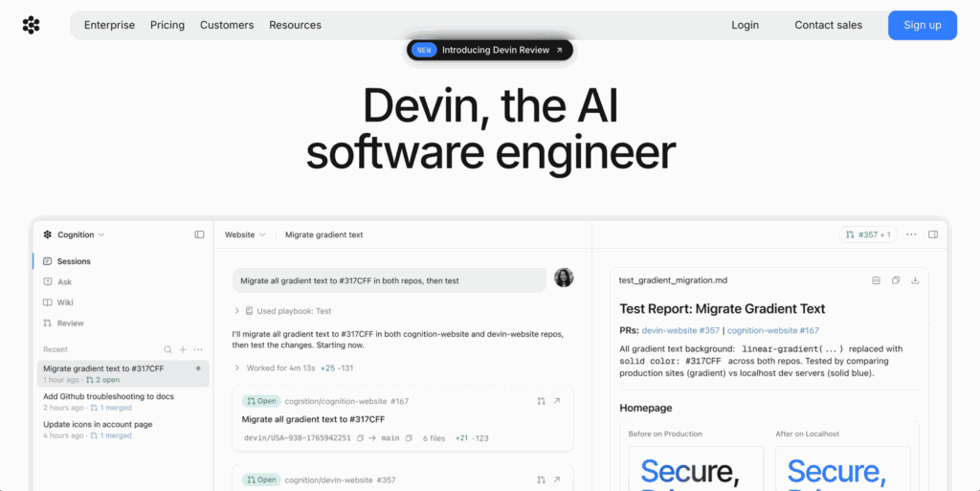Open the Resources menu item

pyautogui.click(x=295, y=25)
